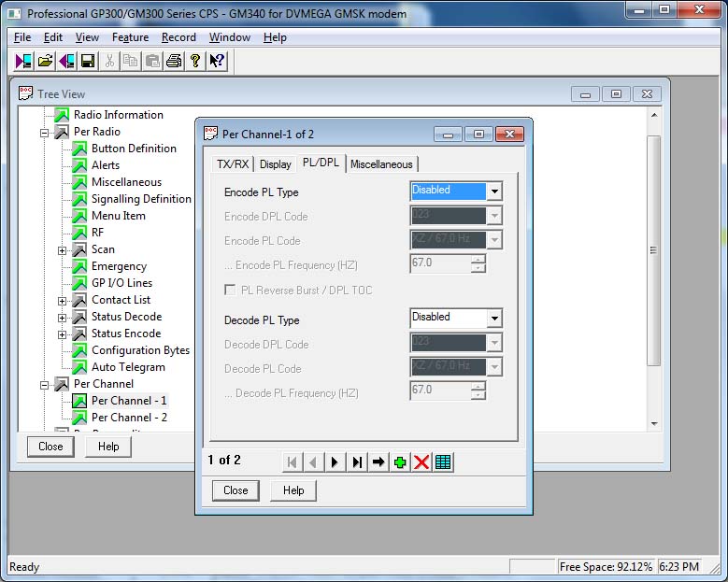Open the Decode PL Type dropdown
Screen dimensions: 728x582
(x=494, y=318)
